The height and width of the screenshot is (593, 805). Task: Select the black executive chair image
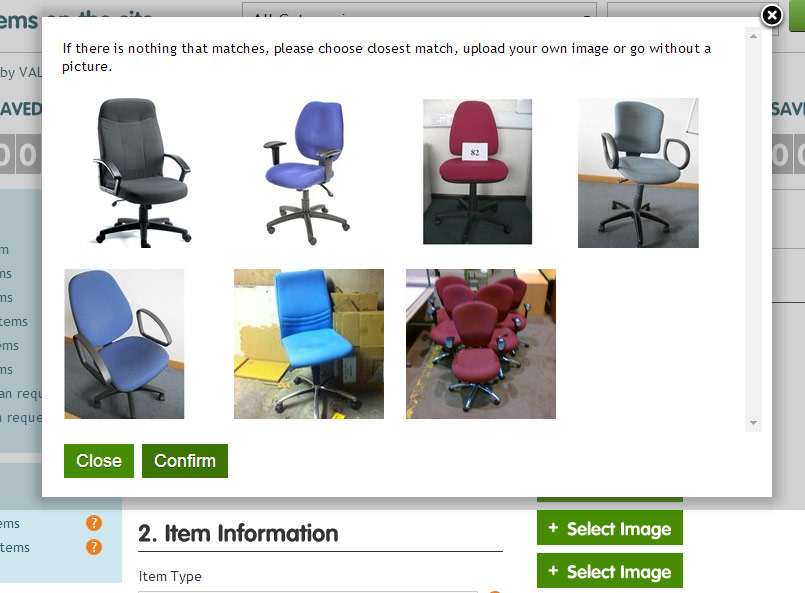click(x=142, y=173)
